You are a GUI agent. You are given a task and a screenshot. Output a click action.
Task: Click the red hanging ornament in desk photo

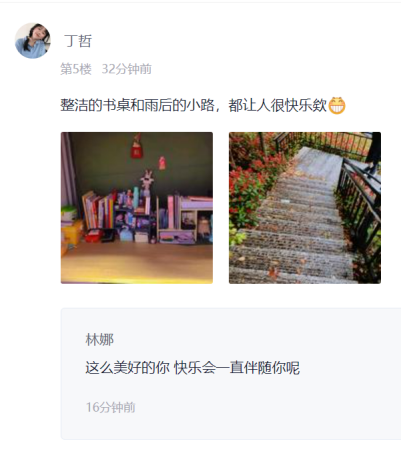coord(136,146)
